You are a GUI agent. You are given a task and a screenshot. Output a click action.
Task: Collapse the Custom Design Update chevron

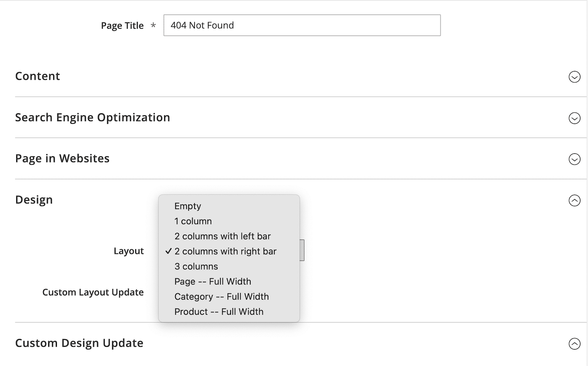pyautogui.click(x=575, y=343)
